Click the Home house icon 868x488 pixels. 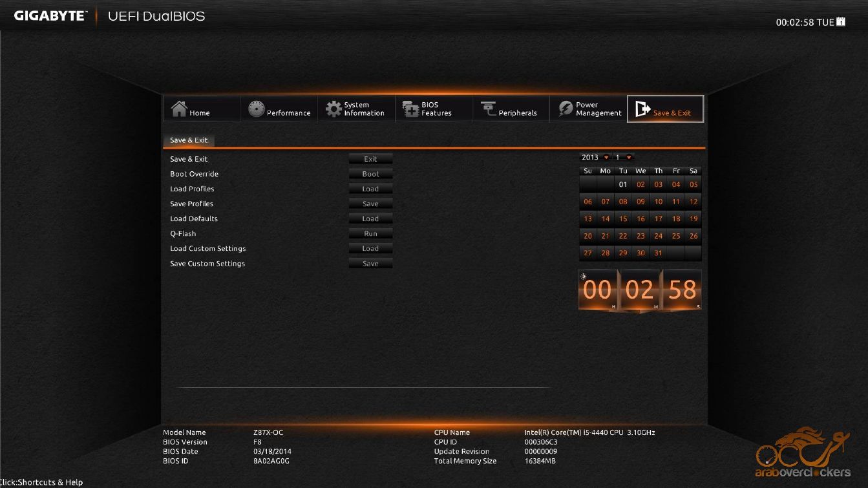click(x=179, y=109)
